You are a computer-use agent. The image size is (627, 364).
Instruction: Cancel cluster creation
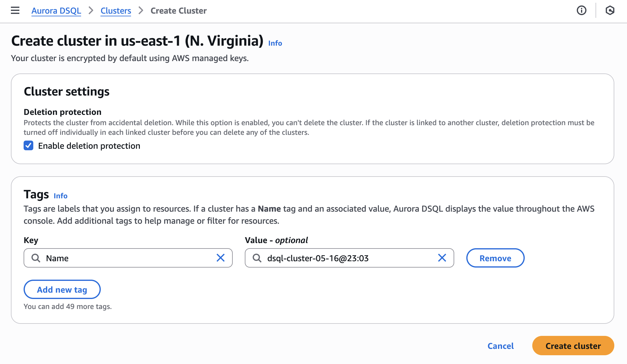click(x=501, y=346)
